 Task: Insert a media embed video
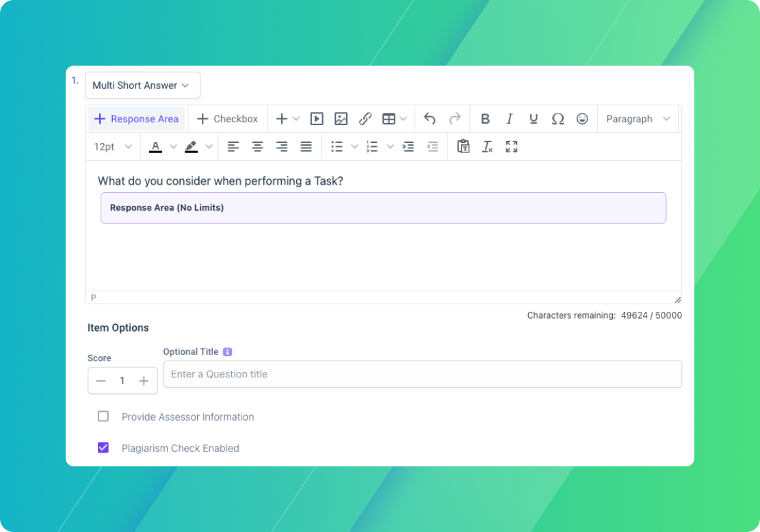(317, 118)
